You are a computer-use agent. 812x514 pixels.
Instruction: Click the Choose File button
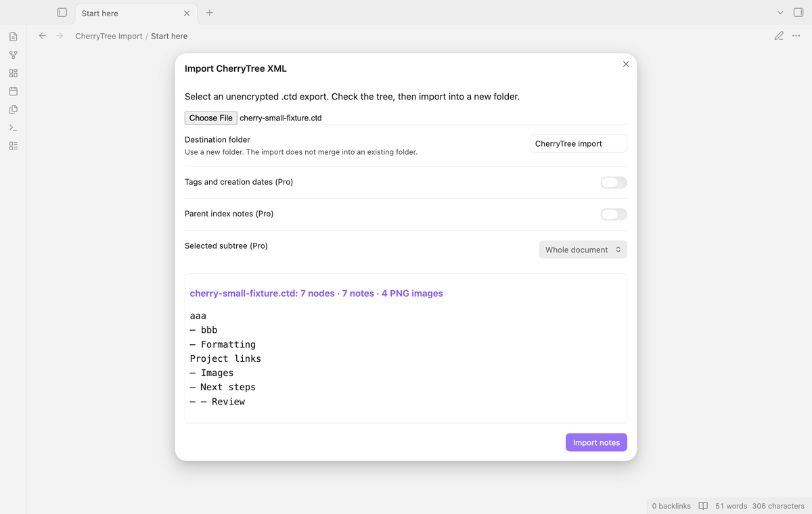(x=210, y=118)
